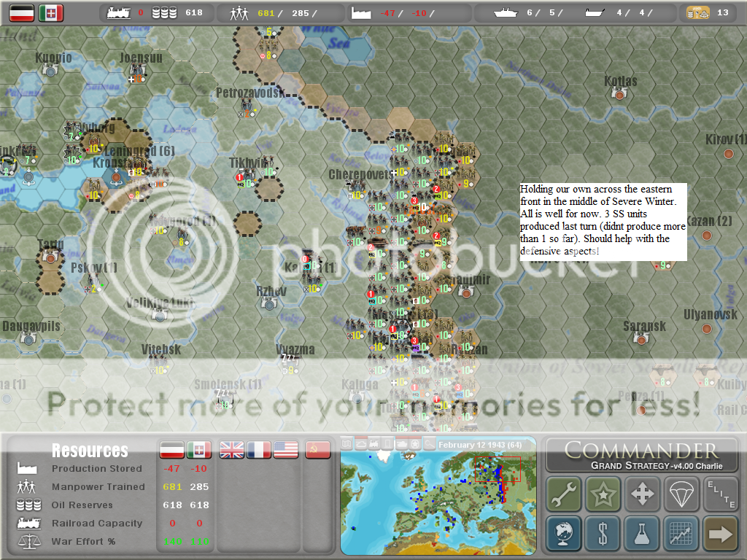Show the statistics graph screen
Image resolution: width=747 pixels, height=560 pixels.
click(681, 534)
